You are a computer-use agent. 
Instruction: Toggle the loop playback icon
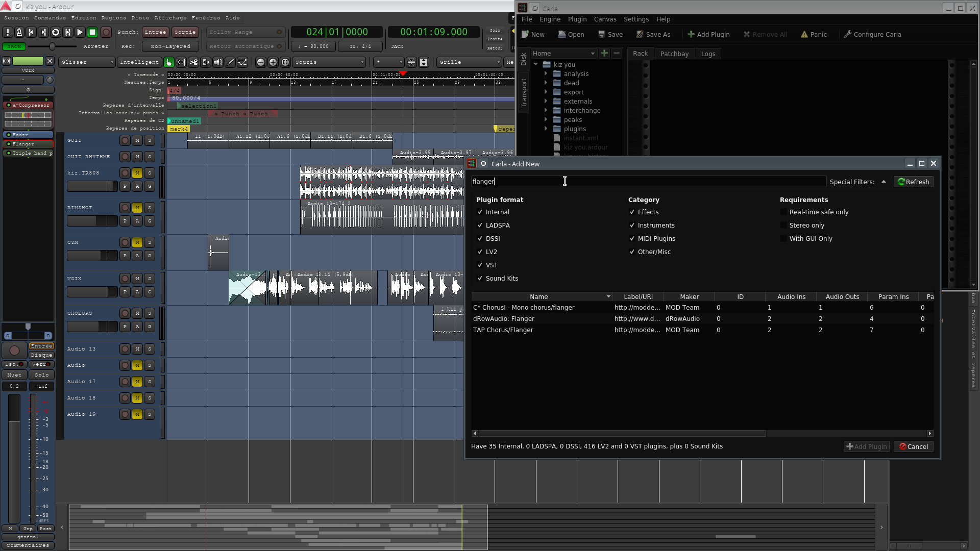(56, 32)
